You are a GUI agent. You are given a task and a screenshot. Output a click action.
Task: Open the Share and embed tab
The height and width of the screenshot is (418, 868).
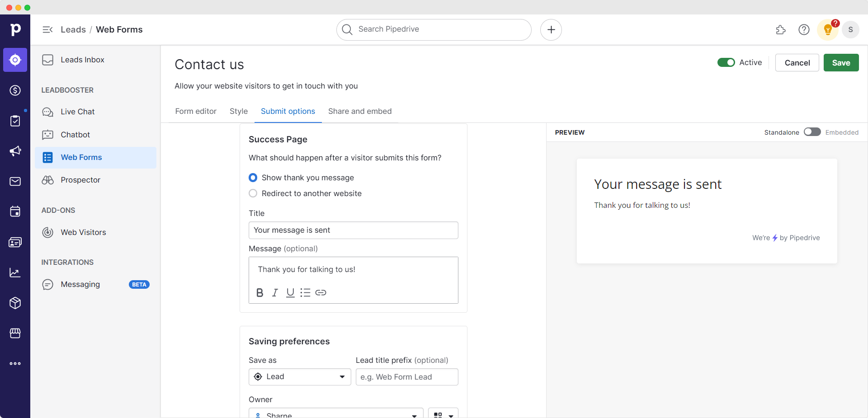359,111
